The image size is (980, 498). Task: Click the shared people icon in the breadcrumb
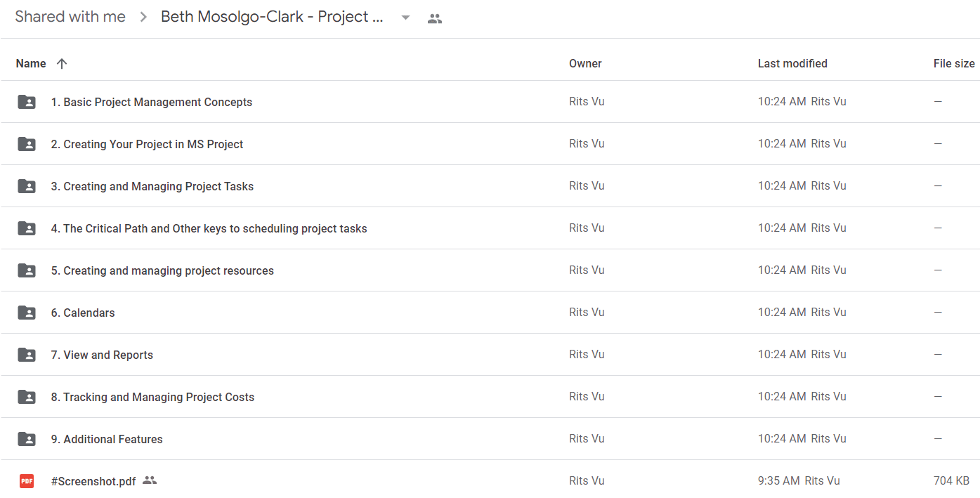pyautogui.click(x=435, y=19)
